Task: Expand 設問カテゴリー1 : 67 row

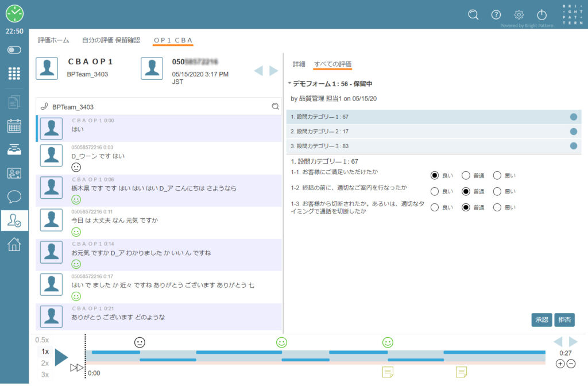Action: (x=434, y=117)
